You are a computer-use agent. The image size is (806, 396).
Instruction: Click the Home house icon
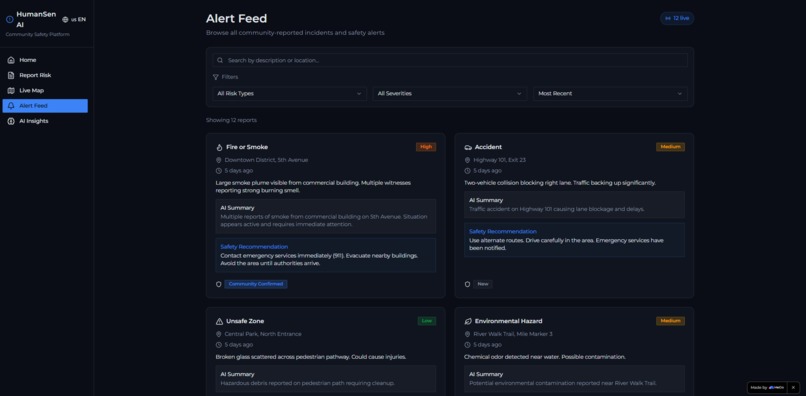coord(11,60)
